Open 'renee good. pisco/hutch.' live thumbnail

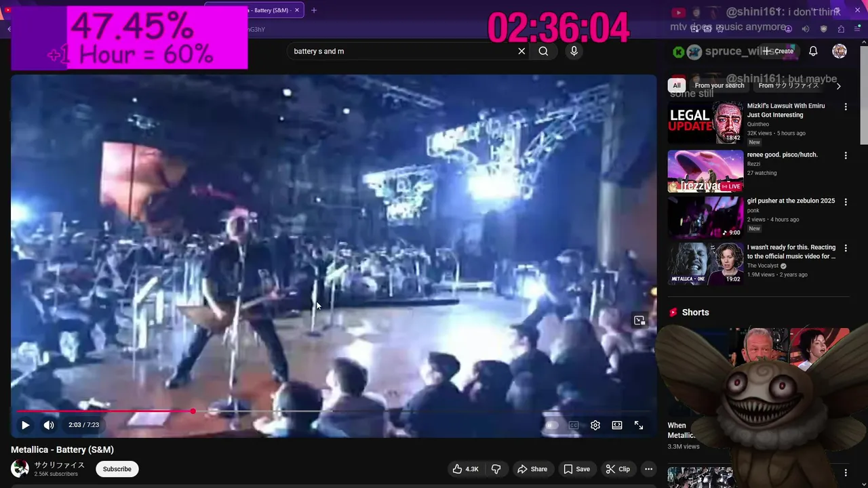(x=705, y=171)
